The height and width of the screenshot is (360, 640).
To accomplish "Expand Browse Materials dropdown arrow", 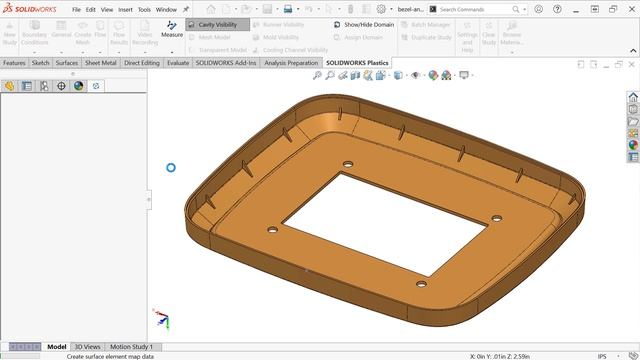I will pos(511,52).
